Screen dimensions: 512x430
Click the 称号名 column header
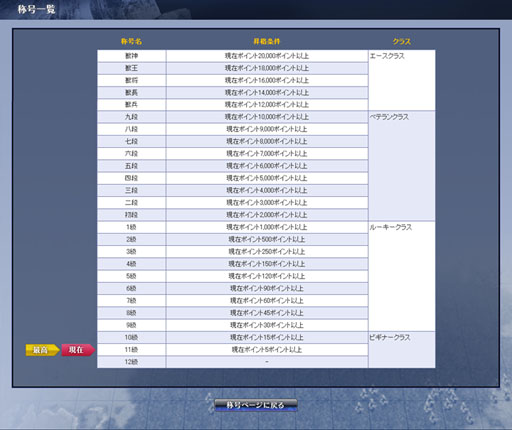[131, 42]
